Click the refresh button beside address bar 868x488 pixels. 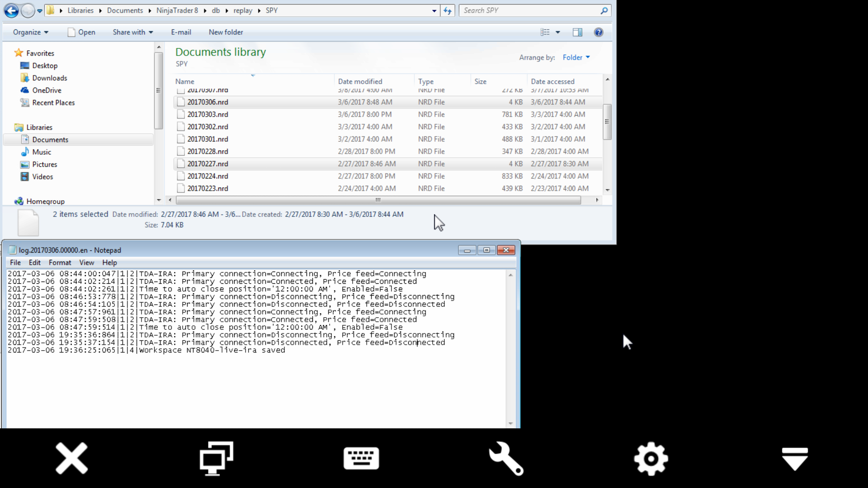(x=448, y=10)
